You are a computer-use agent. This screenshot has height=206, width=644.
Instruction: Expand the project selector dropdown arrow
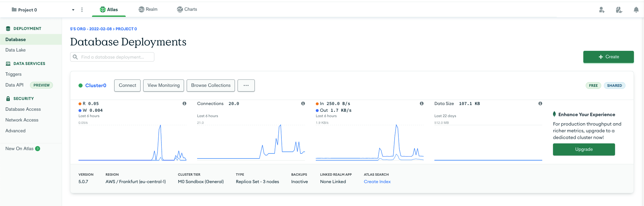[x=73, y=10]
